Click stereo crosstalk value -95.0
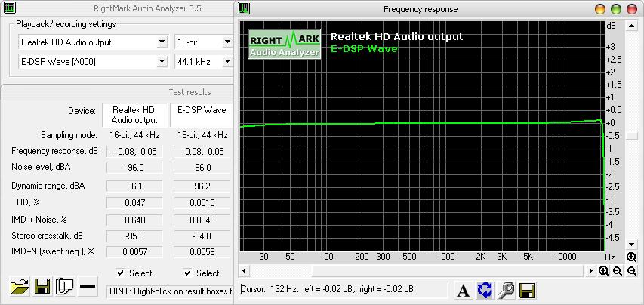The height and width of the screenshot is (305, 644). [x=134, y=236]
